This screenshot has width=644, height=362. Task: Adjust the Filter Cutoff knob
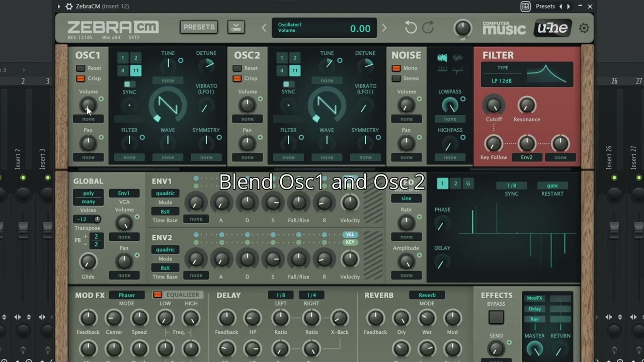tap(494, 105)
